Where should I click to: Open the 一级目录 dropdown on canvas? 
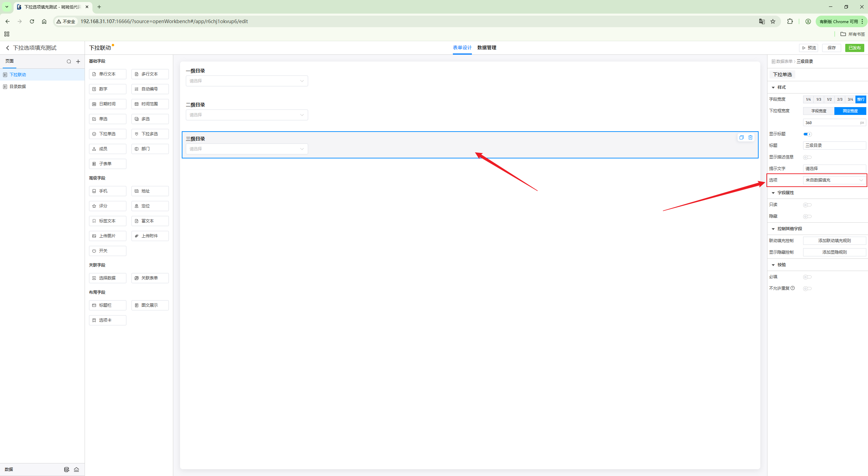(247, 81)
